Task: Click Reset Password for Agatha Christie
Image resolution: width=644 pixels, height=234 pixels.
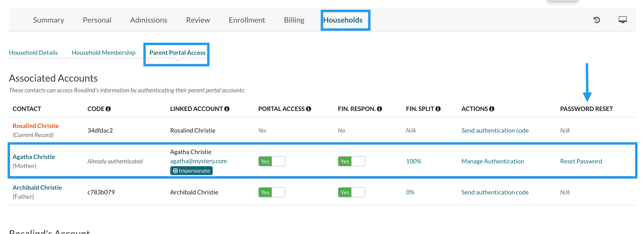Action: pyautogui.click(x=581, y=162)
